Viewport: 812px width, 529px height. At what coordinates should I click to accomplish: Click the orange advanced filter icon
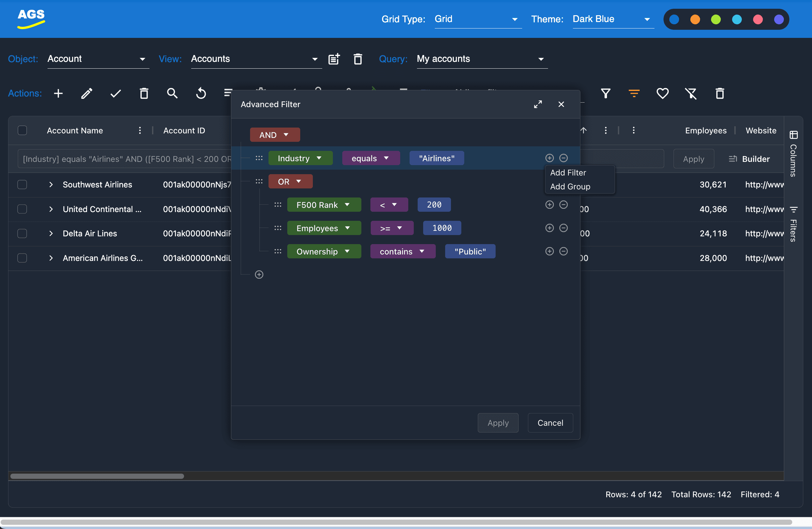(x=634, y=93)
